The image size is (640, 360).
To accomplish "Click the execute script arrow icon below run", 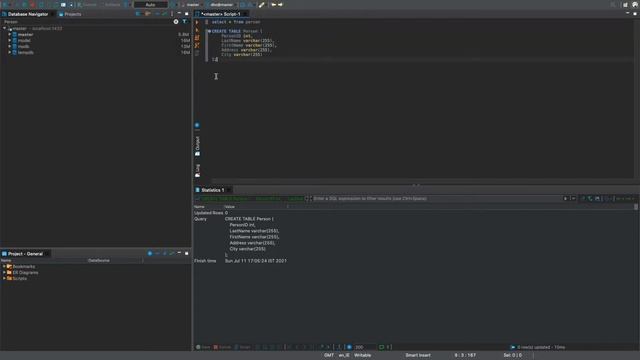I will click(197, 30).
